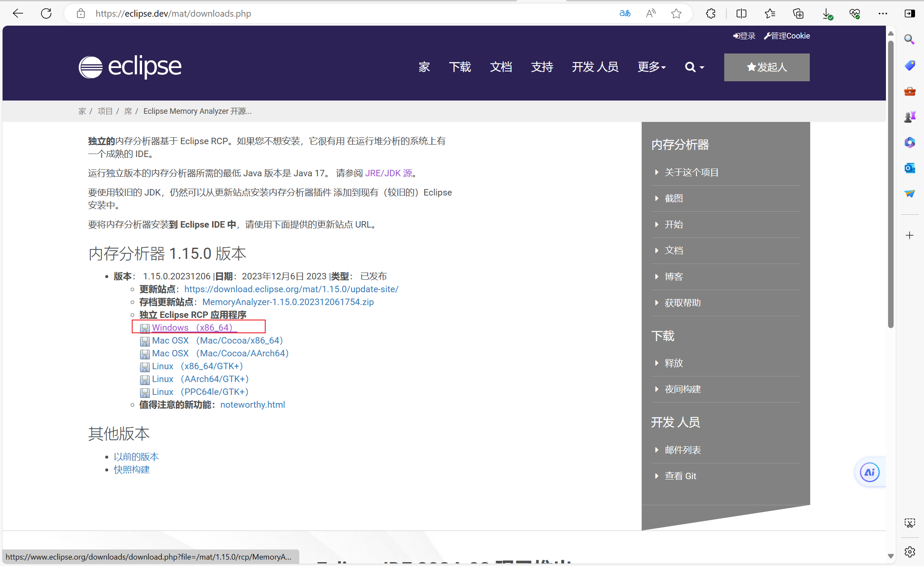Launch the Edge screenshot tool
The height and width of the screenshot is (566, 924).
tap(910, 522)
